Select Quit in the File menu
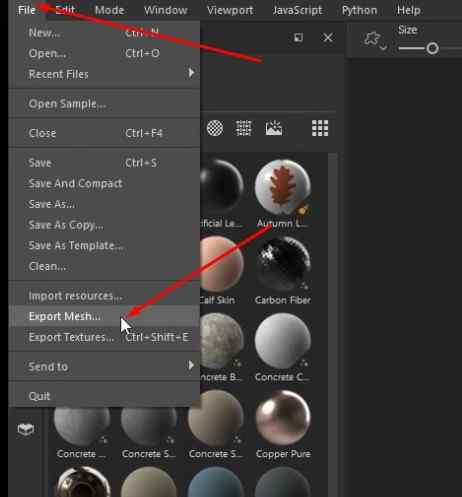 point(104,396)
